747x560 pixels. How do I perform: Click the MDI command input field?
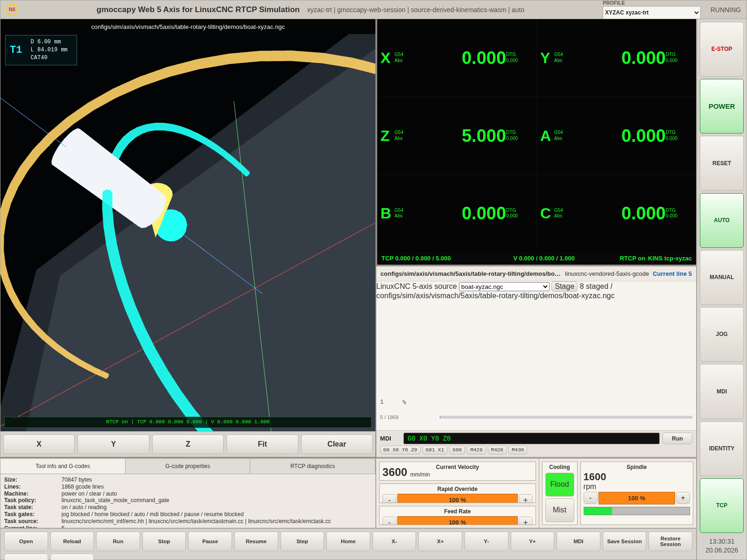[x=531, y=439]
